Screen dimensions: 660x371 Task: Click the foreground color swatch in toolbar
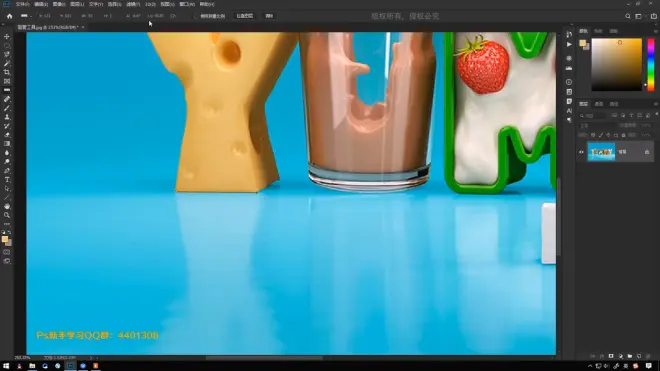click(x=5, y=239)
